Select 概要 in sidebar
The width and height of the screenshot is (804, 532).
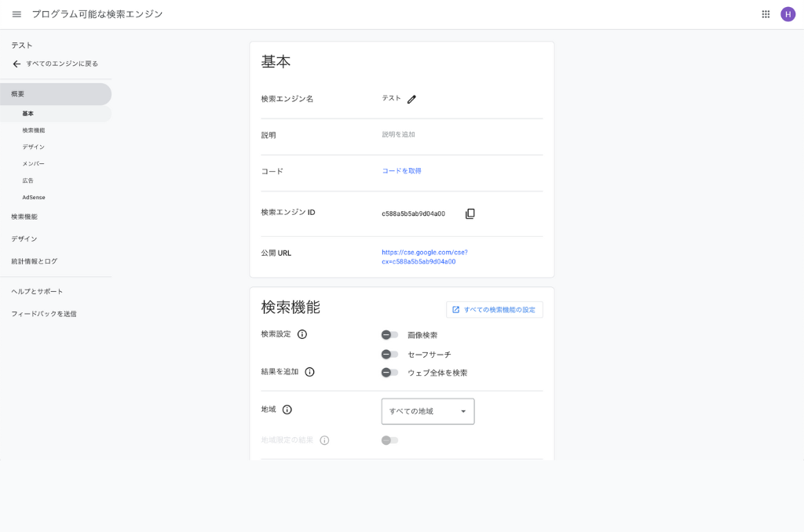point(56,94)
